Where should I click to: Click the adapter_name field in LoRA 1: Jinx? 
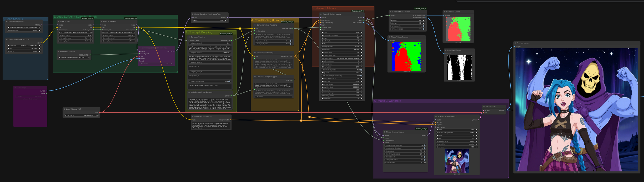coord(76,35)
